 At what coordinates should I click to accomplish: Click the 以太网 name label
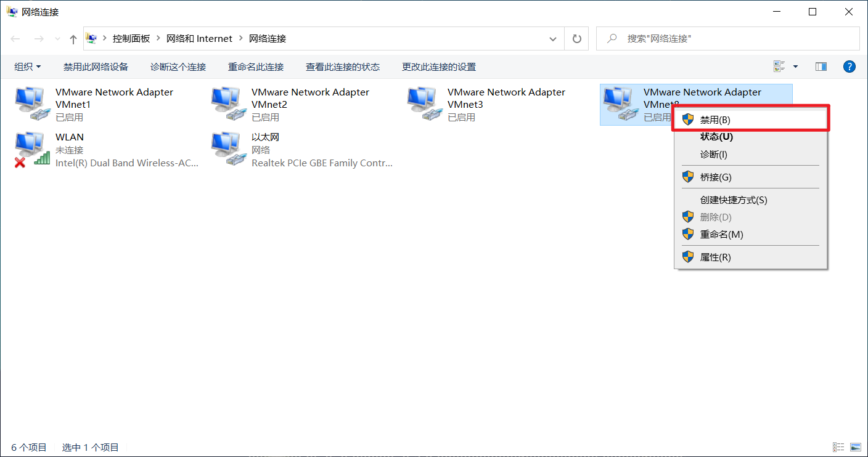pos(266,137)
